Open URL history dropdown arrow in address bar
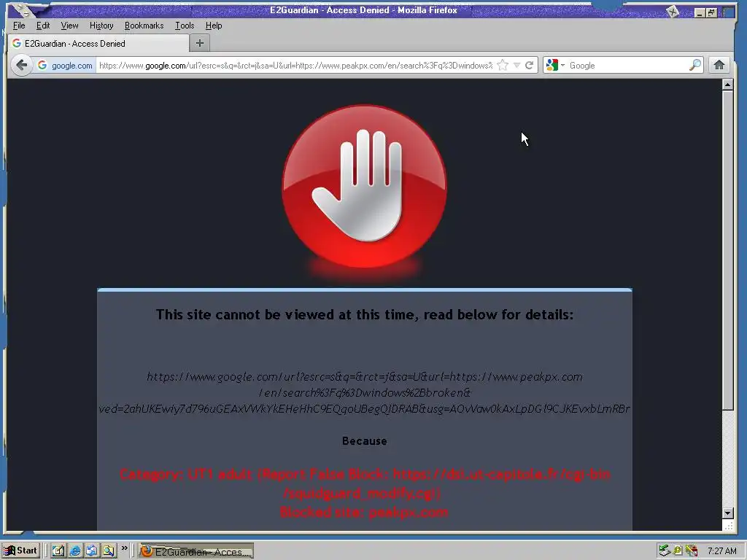 tap(517, 65)
